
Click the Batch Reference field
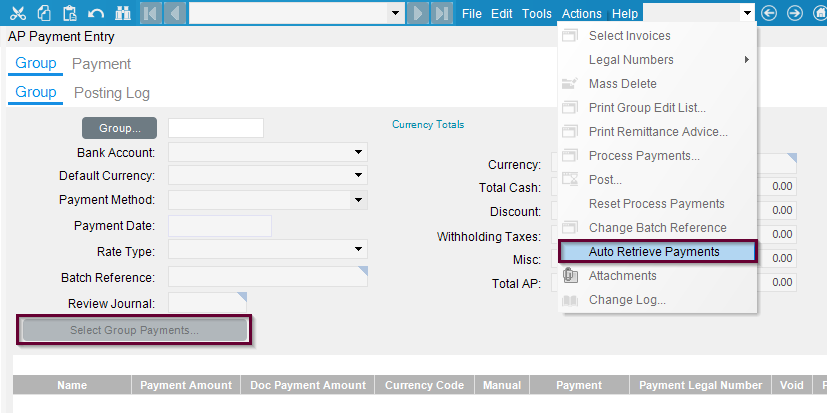(268, 277)
